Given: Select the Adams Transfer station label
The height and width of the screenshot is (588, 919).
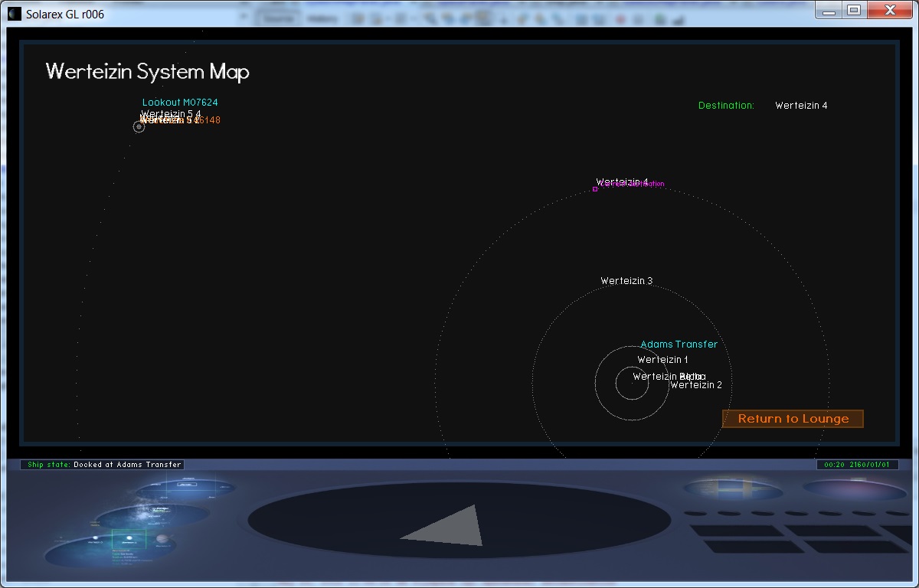Looking at the screenshot, I should tap(679, 345).
